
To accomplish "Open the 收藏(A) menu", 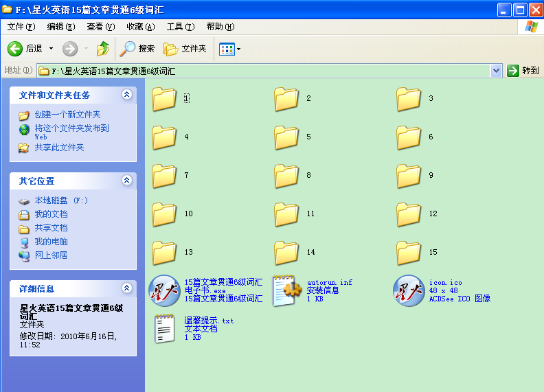I will pos(141,27).
